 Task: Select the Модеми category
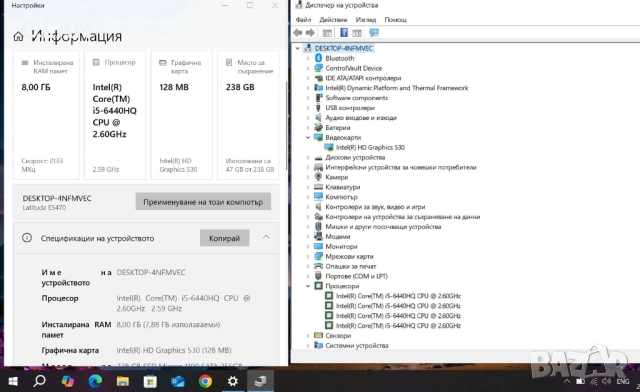coord(338,237)
